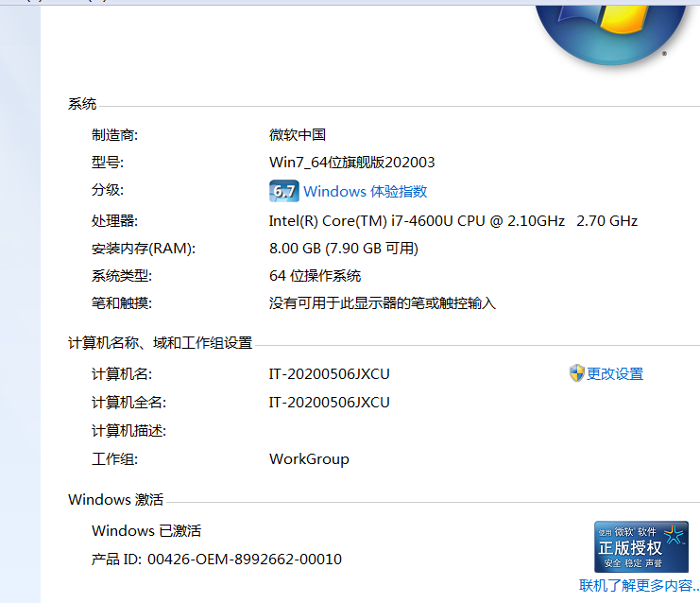Screen dimensions: 700x603
Task: Select the processor text Intel(R) Core(TM) i7-4600U
Action: click(361, 221)
